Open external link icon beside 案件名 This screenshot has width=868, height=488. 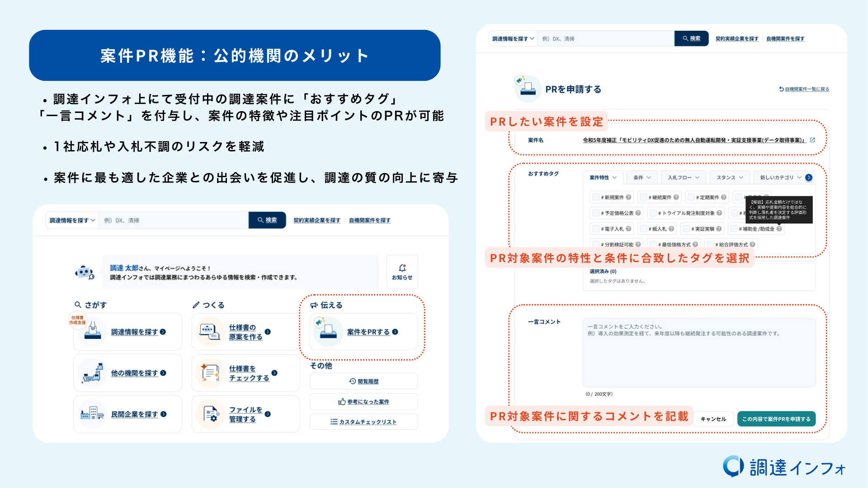[812, 140]
